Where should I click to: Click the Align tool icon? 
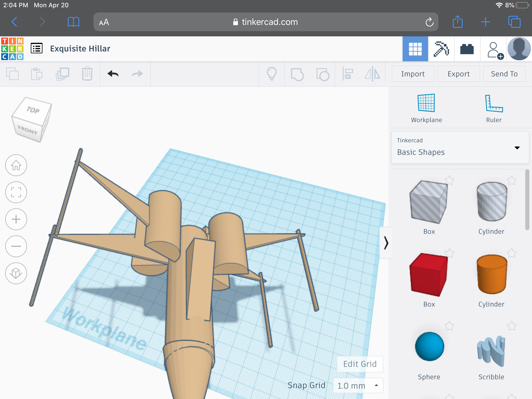pyautogui.click(x=348, y=74)
